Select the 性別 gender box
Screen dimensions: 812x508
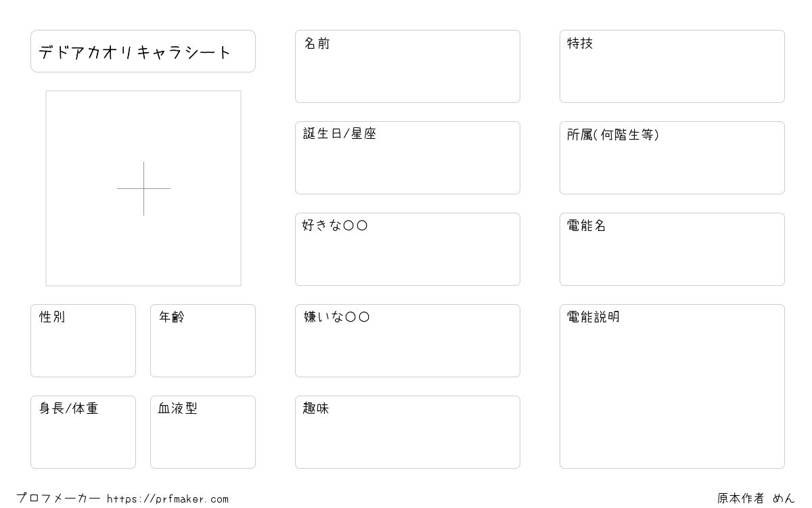click(x=83, y=341)
